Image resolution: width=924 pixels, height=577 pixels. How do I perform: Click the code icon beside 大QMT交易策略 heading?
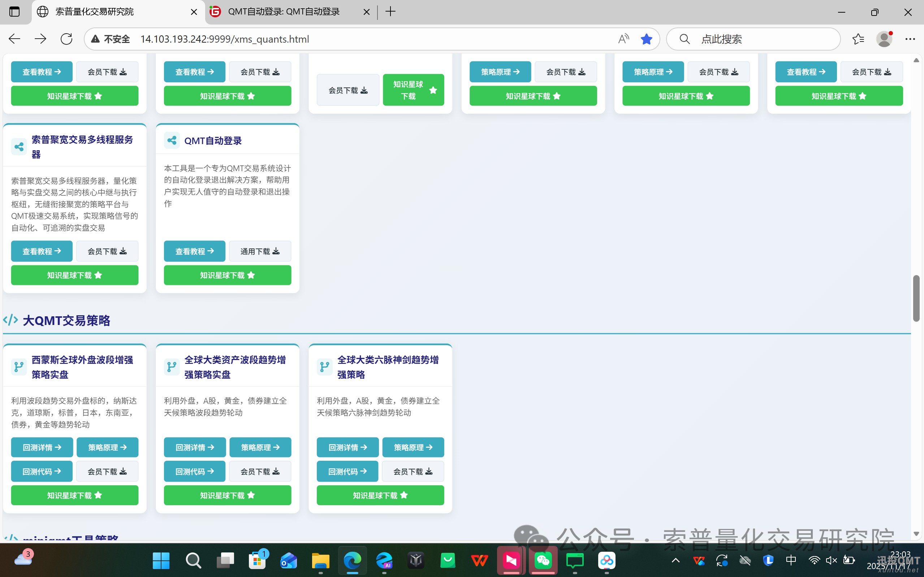(x=10, y=320)
